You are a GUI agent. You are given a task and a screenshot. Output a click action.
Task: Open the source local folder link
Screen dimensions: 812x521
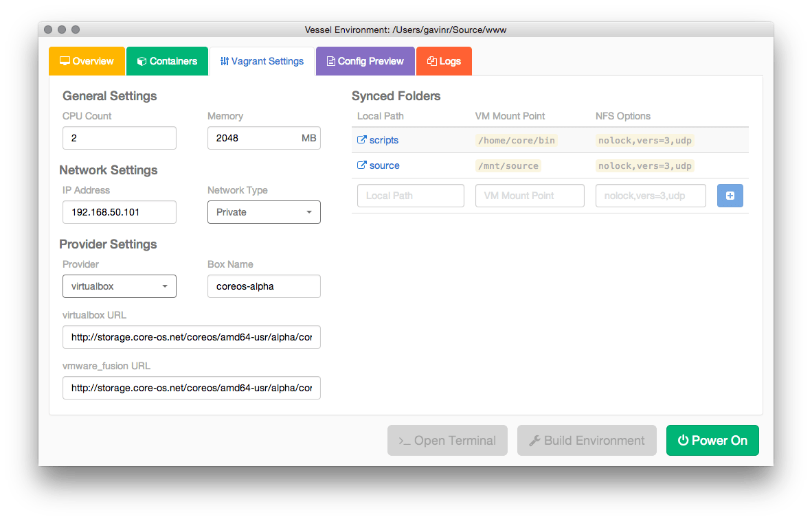(384, 165)
